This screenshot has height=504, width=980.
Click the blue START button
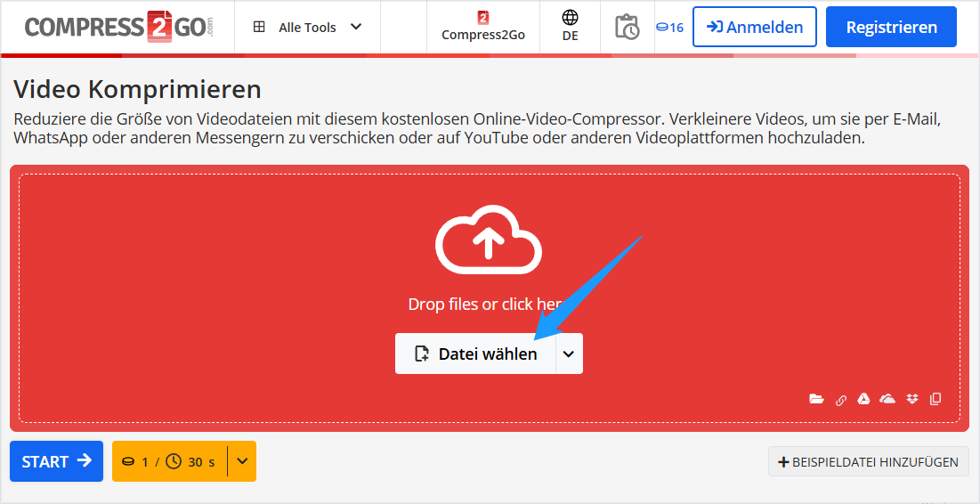(x=56, y=461)
